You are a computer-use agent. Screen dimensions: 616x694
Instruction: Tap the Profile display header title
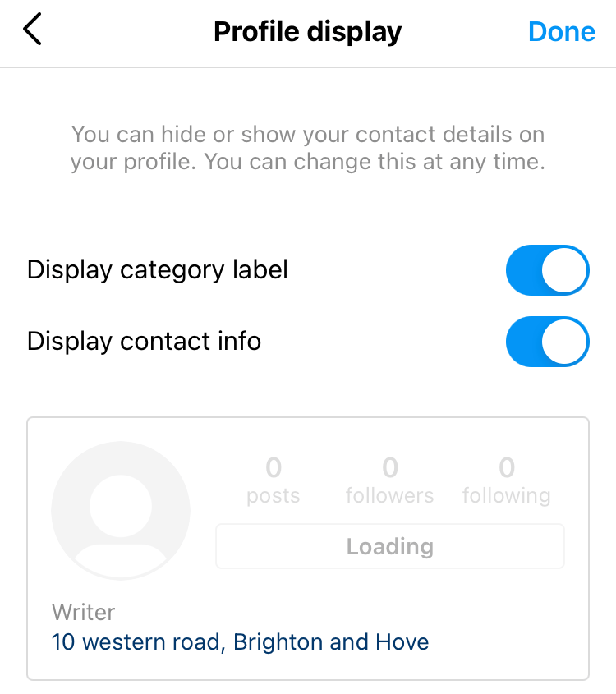(x=307, y=32)
